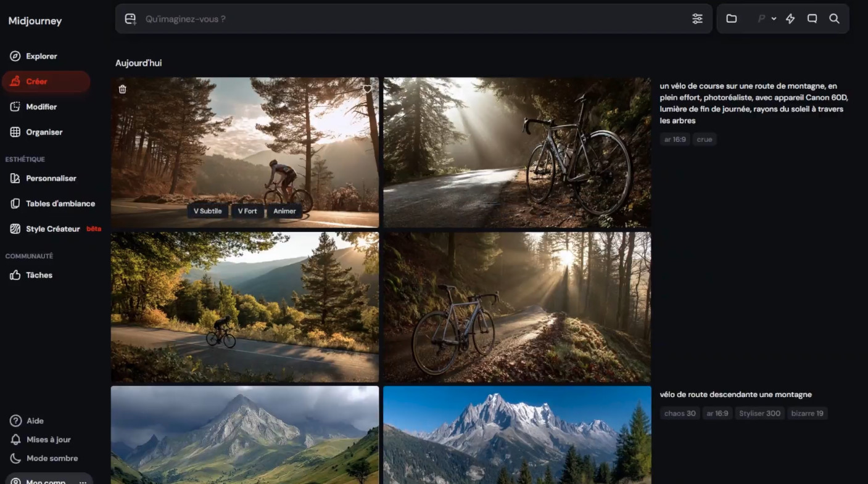
Task: Click the search magnifier icon
Action: point(834,19)
